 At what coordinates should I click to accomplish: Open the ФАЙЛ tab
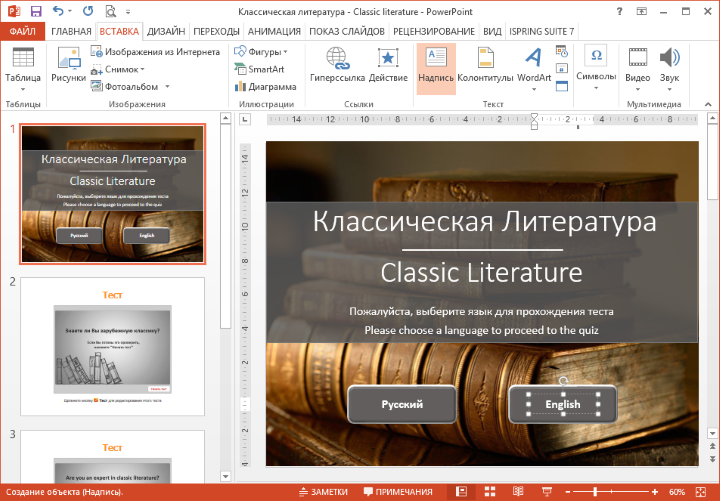point(22,31)
